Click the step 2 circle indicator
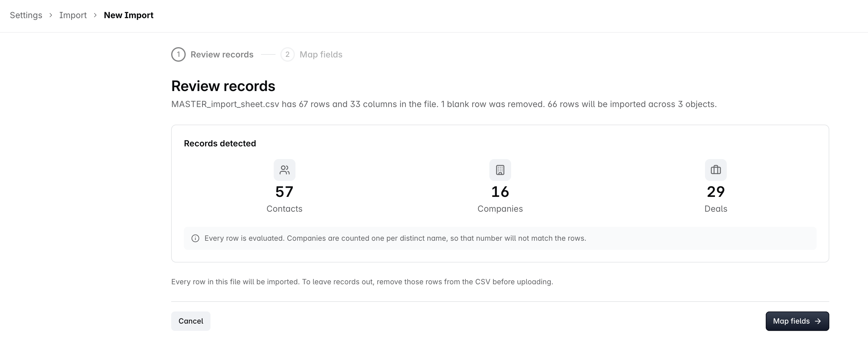868x349 pixels. (287, 54)
